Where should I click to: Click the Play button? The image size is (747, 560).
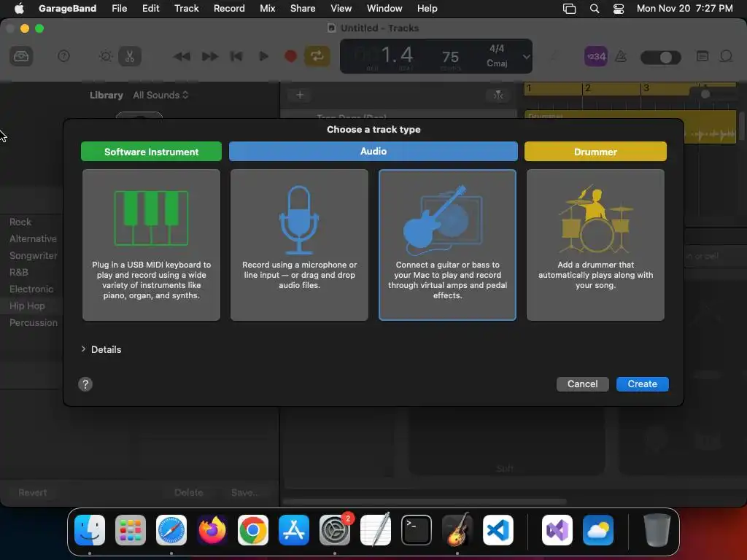click(x=263, y=57)
